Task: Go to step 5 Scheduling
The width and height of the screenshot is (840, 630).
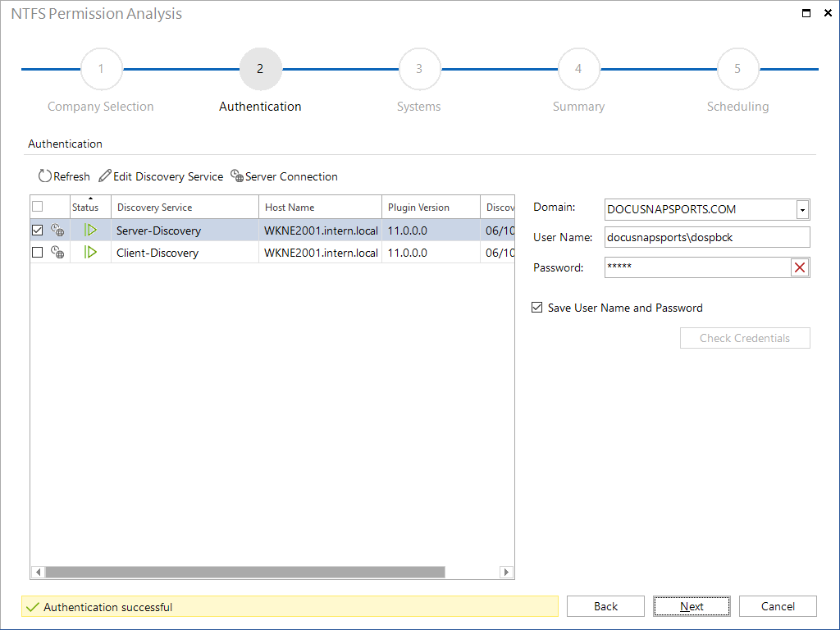Action: coord(737,69)
